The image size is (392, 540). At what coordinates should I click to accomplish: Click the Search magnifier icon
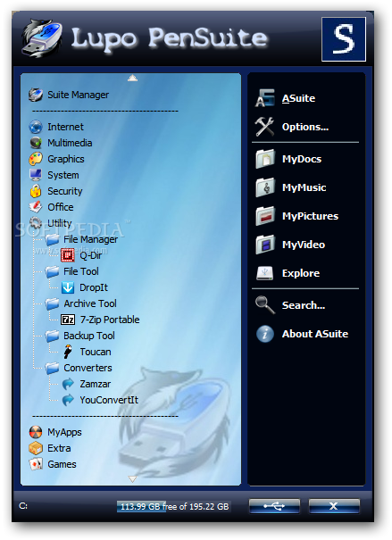[x=265, y=305]
